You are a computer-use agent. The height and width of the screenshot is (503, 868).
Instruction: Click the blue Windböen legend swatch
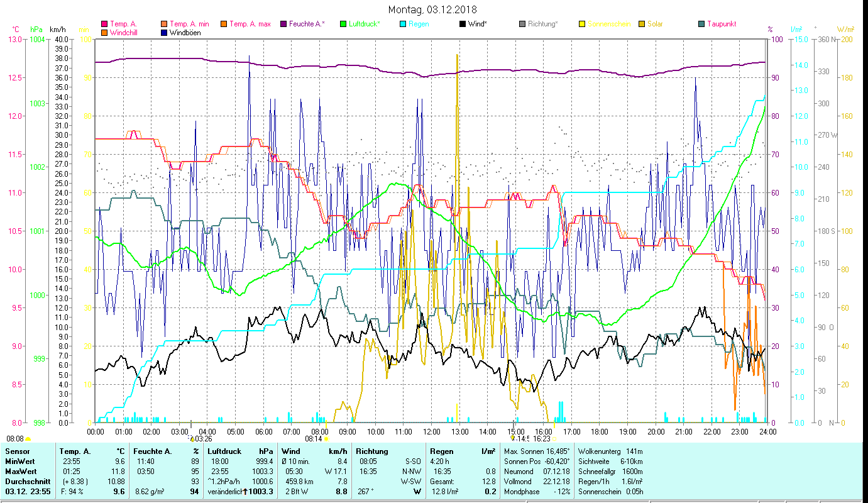coord(165,33)
